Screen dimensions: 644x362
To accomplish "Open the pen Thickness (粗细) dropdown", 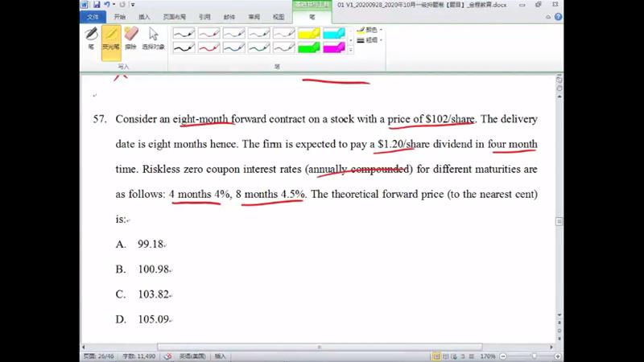I will [x=370, y=39].
